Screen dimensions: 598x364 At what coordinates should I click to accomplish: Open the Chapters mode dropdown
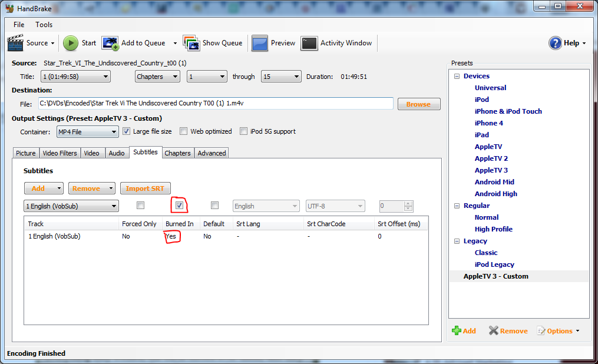(157, 77)
